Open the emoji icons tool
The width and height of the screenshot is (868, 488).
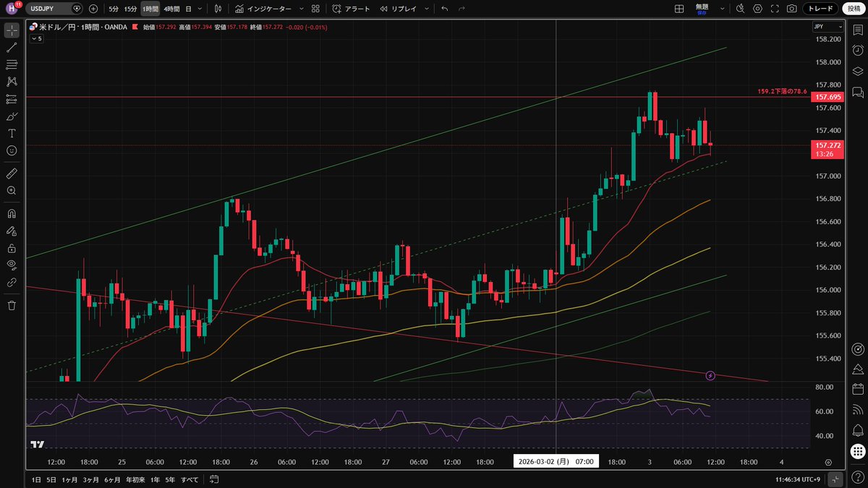[x=12, y=150]
